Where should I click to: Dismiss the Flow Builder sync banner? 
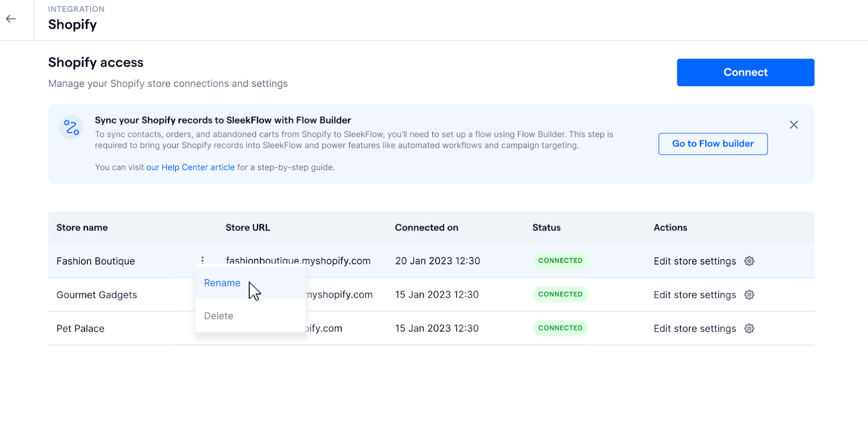coord(794,125)
